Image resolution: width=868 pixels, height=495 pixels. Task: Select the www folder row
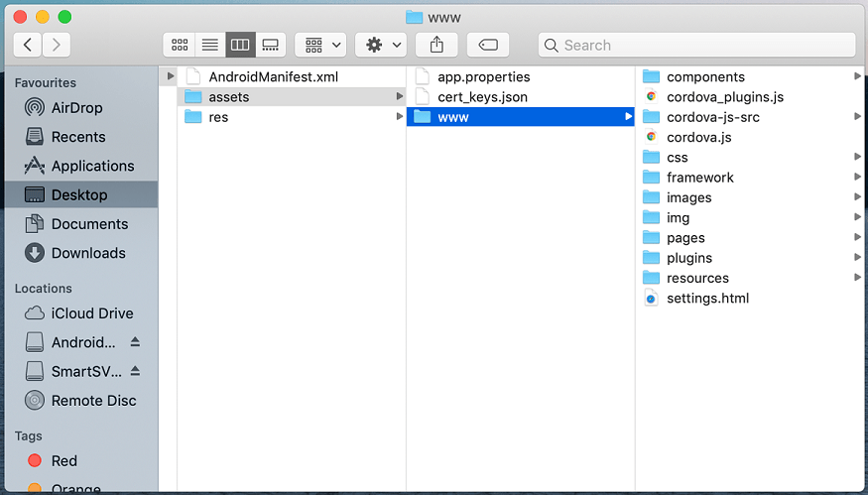[521, 117]
